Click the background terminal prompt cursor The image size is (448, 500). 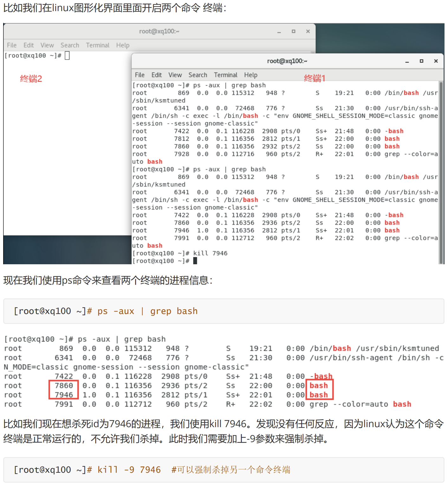[x=67, y=56]
